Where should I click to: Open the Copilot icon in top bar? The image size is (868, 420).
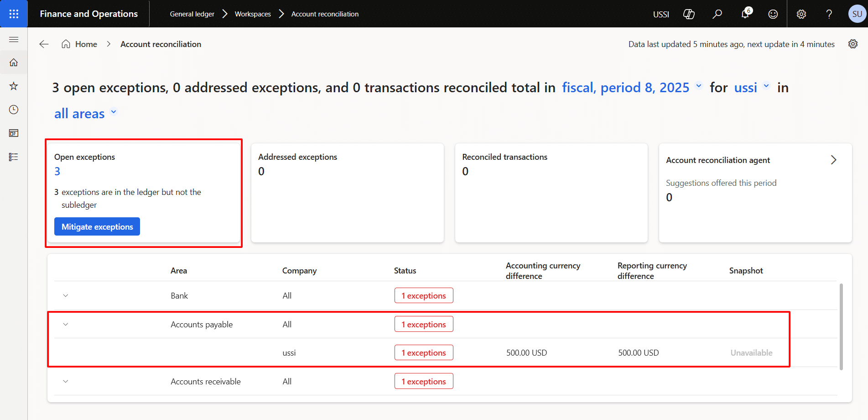[x=689, y=14]
